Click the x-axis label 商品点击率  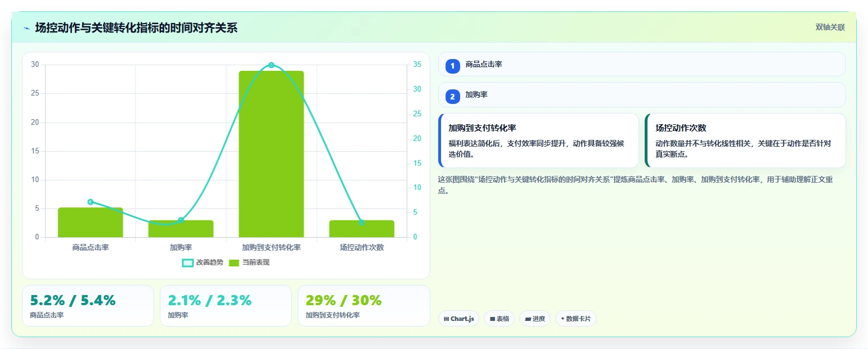pyautogui.click(x=91, y=247)
